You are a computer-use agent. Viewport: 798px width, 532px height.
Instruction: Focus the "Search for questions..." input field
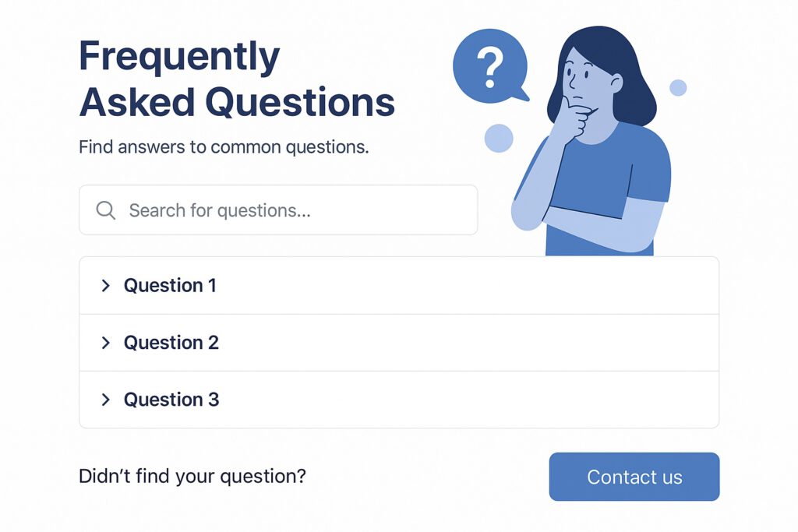click(296, 210)
